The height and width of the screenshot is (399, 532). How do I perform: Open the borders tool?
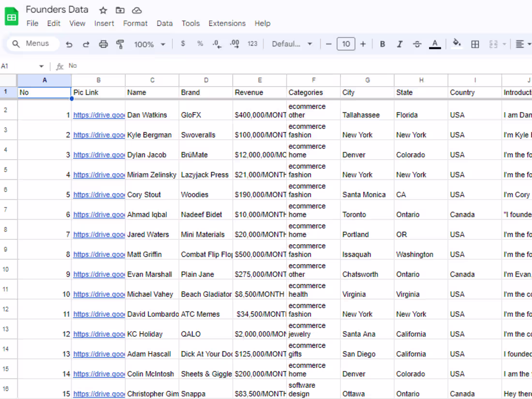coord(475,44)
